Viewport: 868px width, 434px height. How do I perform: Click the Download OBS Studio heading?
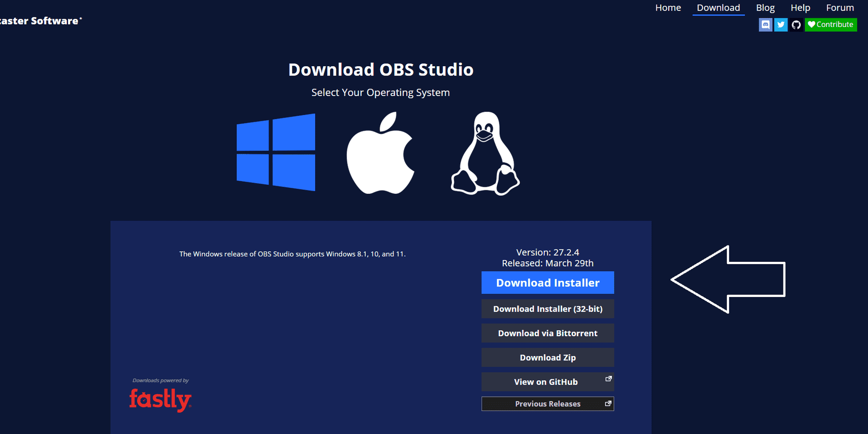(x=381, y=69)
